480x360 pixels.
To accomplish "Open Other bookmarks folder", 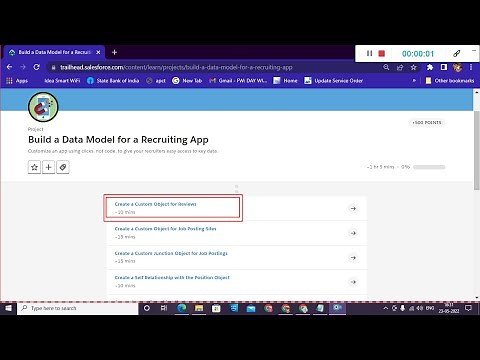I will point(450,81).
